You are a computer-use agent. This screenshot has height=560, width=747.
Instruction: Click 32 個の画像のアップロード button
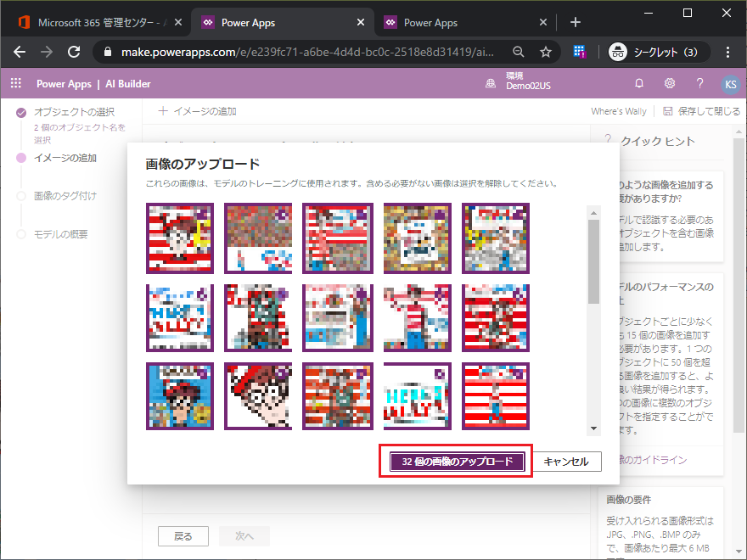coord(458,461)
